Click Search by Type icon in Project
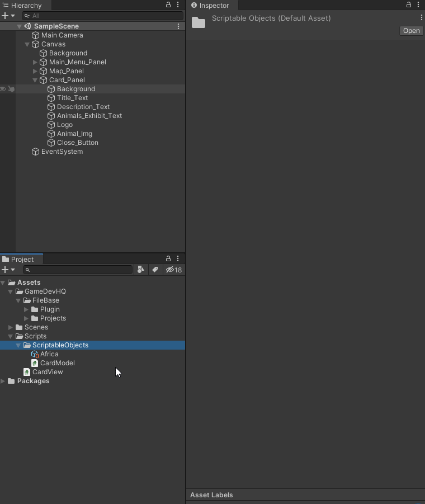Screen dimensions: 425x504 [x=141, y=270]
